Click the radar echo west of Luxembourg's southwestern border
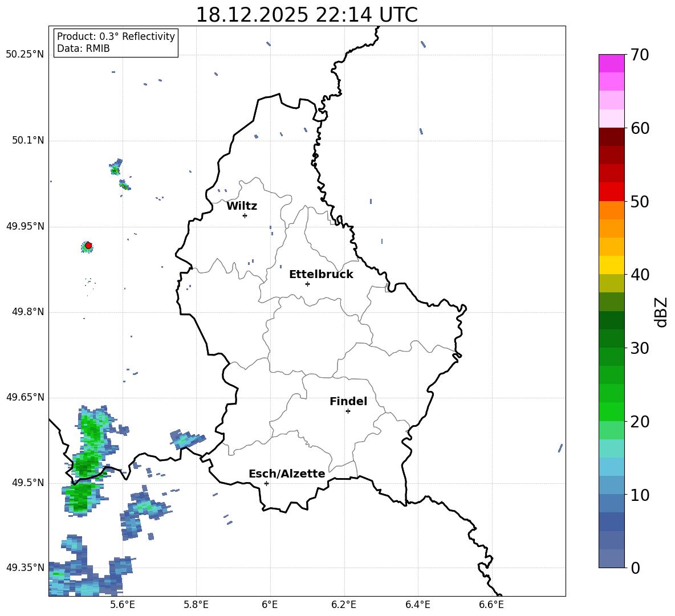This screenshot has height=616, width=675. pos(187,439)
